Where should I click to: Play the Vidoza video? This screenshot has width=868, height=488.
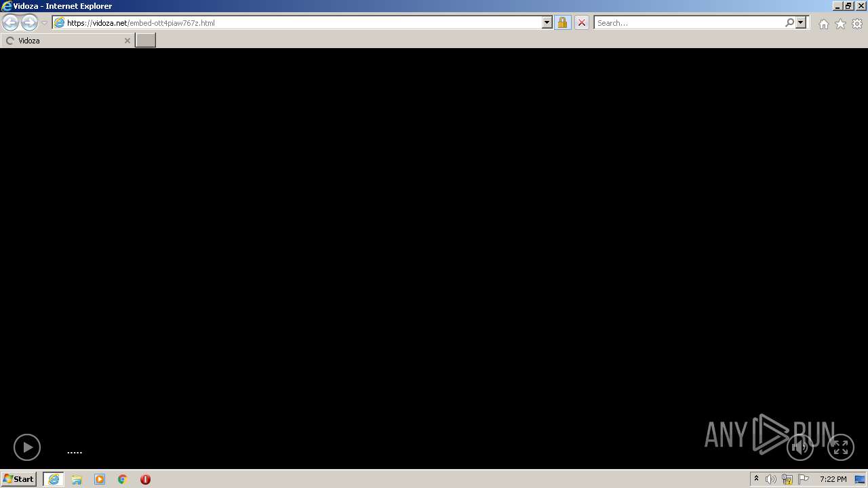27,447
